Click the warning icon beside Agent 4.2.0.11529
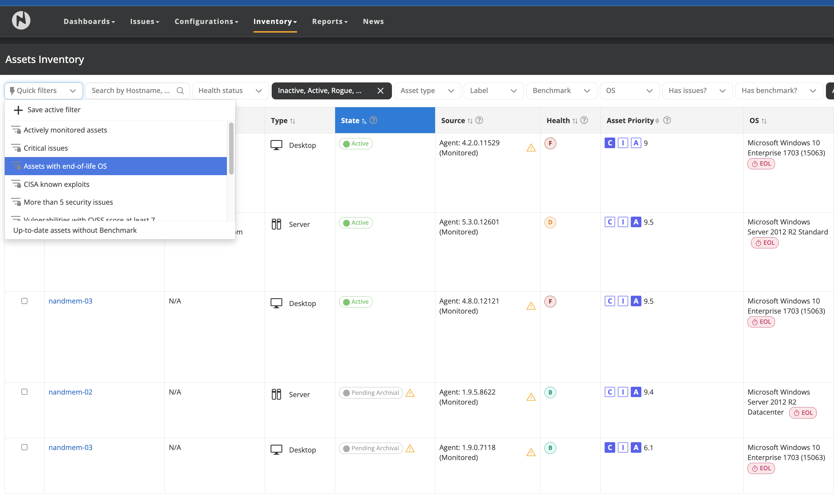 (531, 148)
